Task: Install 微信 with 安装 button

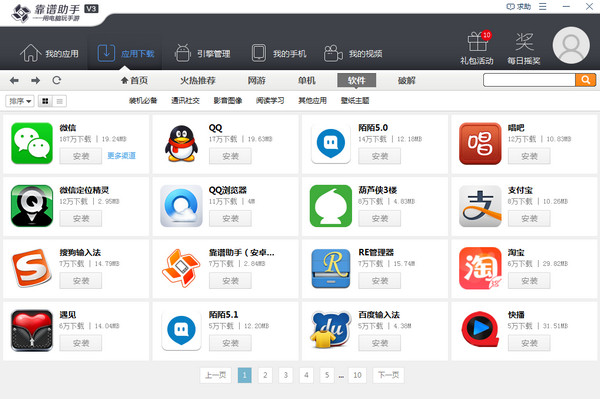Action: pos(81,156)
